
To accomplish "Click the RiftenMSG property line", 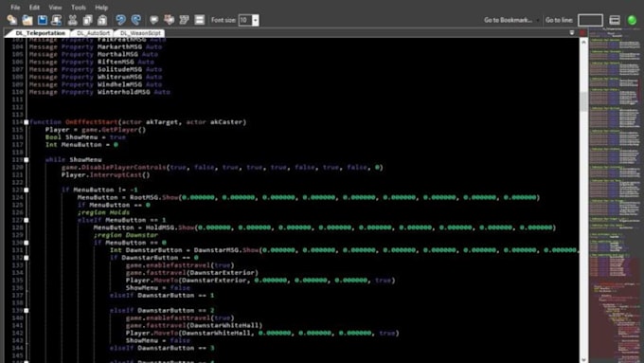I will coord(91,62).
